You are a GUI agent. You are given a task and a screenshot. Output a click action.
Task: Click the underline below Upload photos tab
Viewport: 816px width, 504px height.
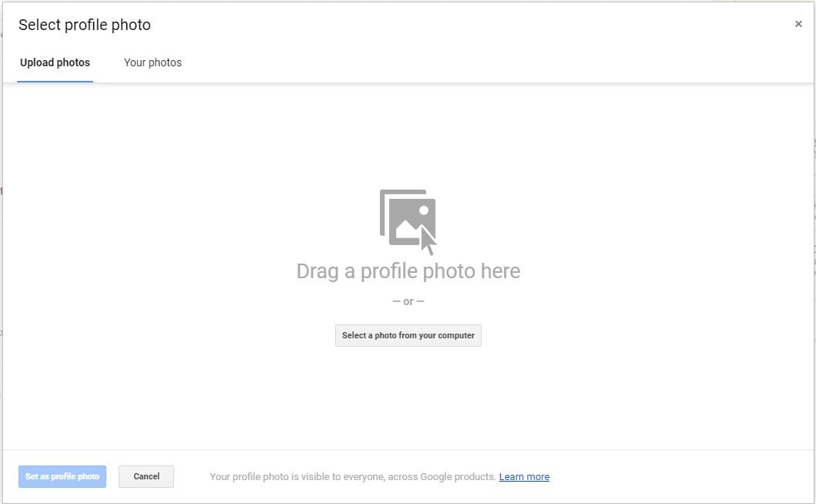tap(55, 79)
